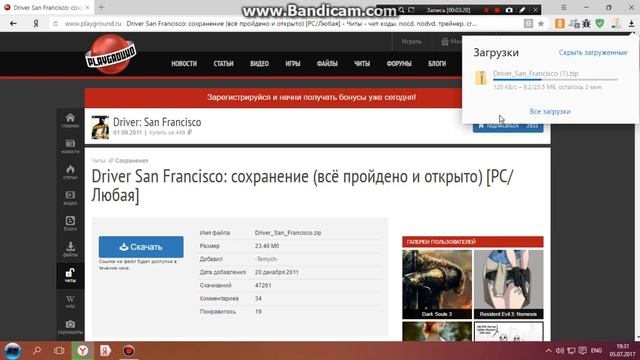Open Wiki icon in left sidebar
This screenshot has height=360, width=640.
pos(70,301)
